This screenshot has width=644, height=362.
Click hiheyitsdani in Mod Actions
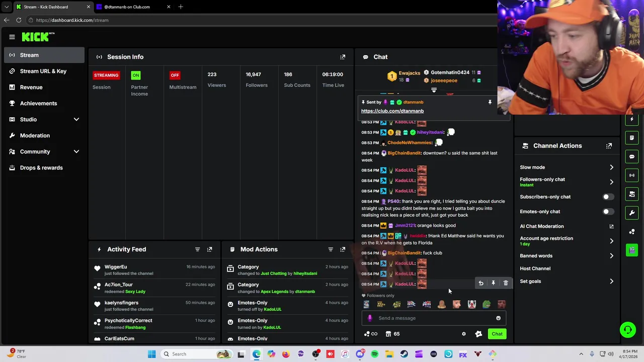point(305,274)
